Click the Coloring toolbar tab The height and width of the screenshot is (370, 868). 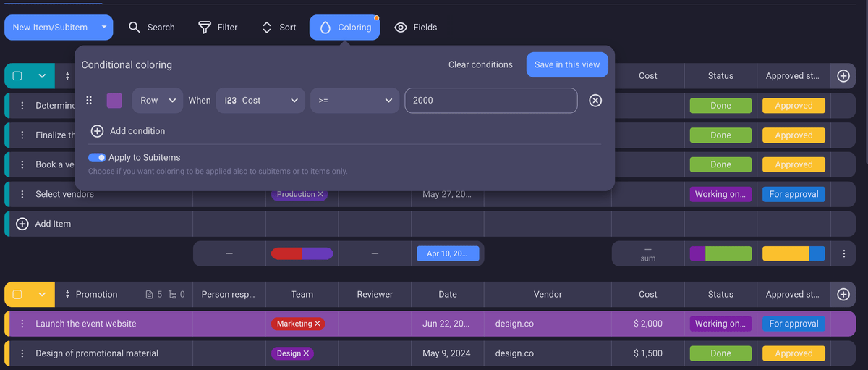click(344, 28)
